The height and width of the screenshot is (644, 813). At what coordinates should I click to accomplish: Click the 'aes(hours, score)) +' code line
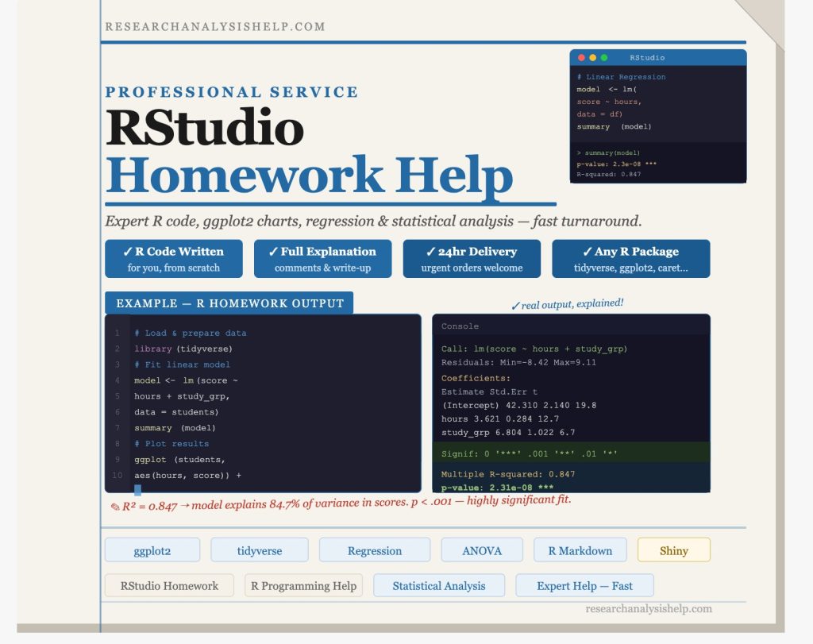(187, 475)
